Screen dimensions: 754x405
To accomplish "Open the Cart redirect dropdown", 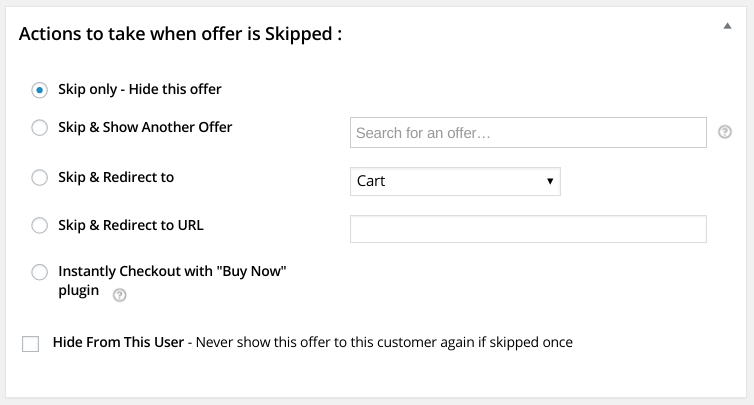I will click(x=455, y=181).
